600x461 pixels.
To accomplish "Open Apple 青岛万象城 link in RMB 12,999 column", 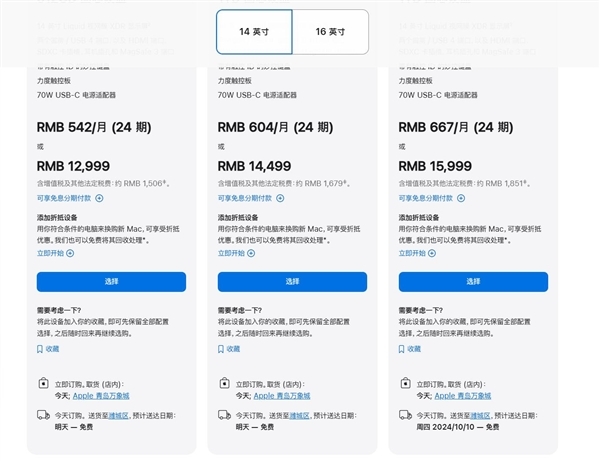I will (x=102, y=395).
